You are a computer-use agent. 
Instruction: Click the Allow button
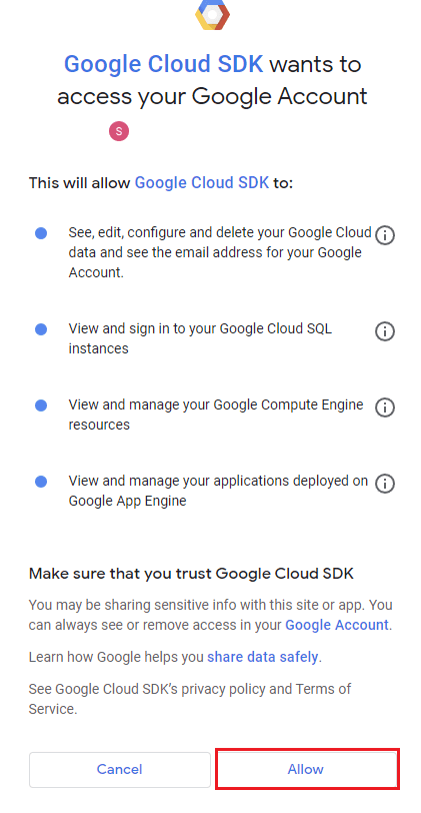(307, 769)
